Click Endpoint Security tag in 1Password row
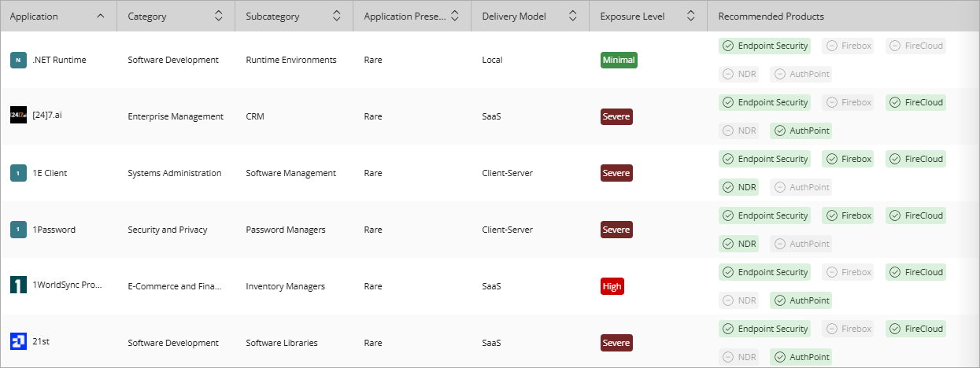Screen dimensions: 980x368 pyautogui.click(x=765, y=215)
